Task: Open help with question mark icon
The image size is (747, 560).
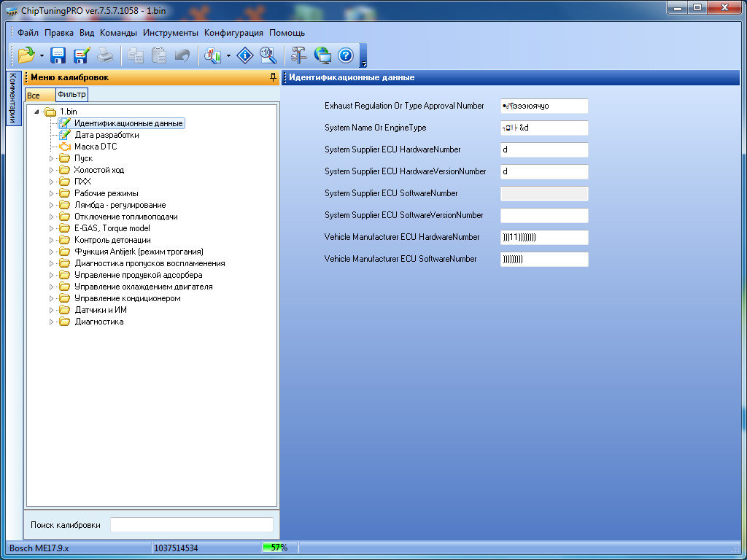Action: pos(346,55)
